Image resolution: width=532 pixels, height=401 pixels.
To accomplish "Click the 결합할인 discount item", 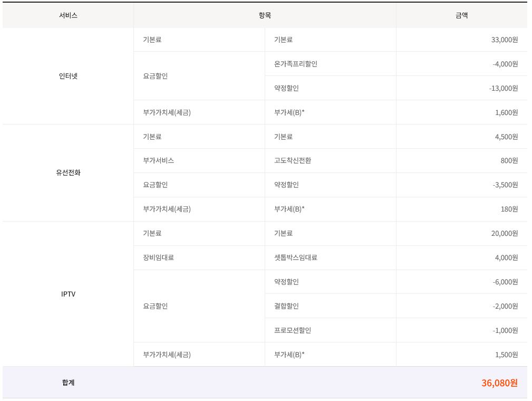I will pyautogui.click(x=286, y=306).
